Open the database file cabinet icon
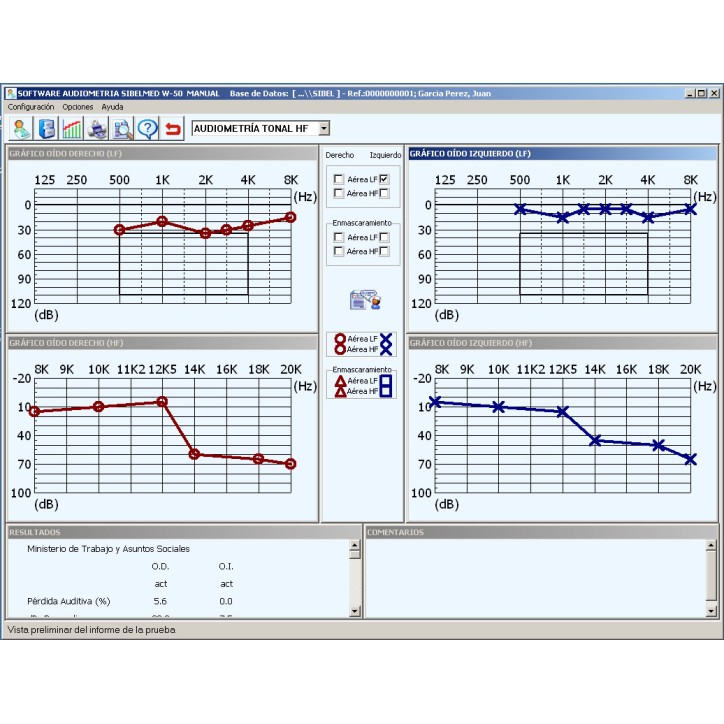The height and width of the screenshot is (724, 724). coord(46,129)
